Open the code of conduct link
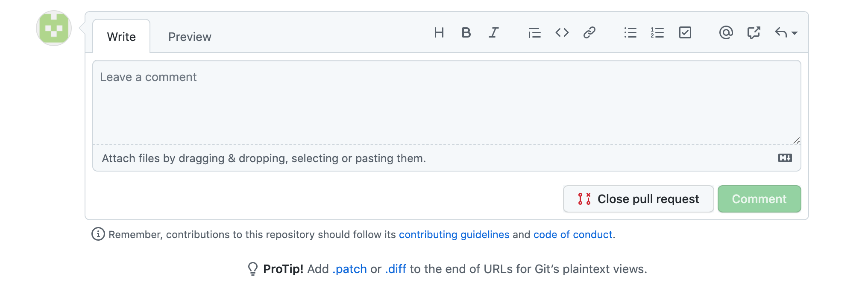Screen dimensions: 868x297 pos(572,235)
